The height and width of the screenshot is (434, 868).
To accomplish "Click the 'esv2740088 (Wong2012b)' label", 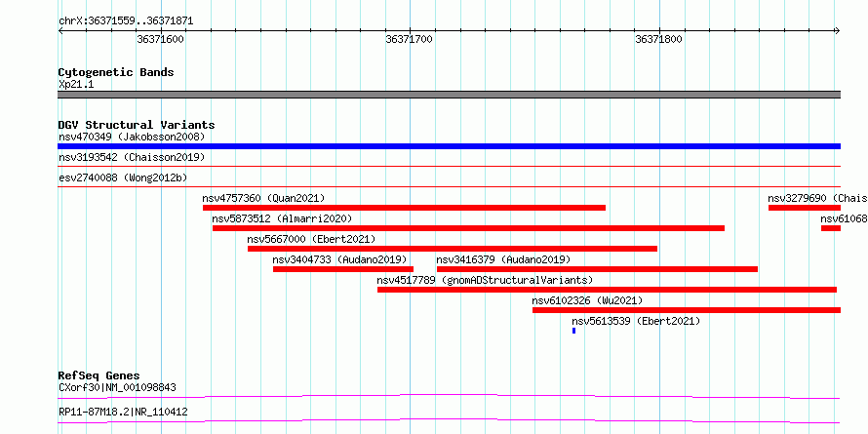I will 123,178.
